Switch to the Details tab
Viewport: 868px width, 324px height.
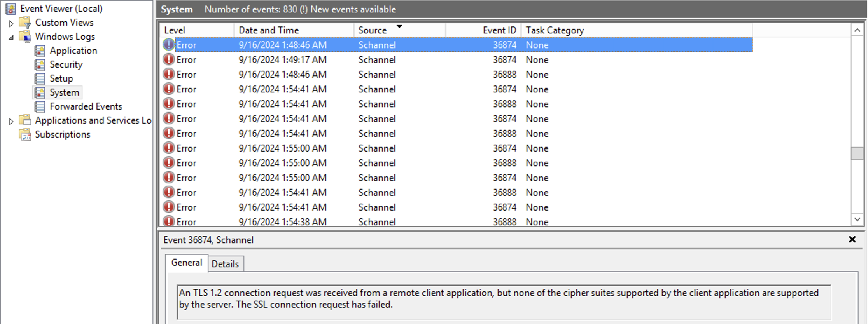(225, 264)
